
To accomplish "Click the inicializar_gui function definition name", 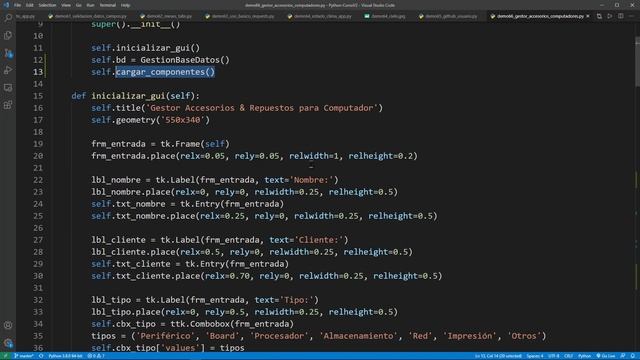I will pos(128,96).
